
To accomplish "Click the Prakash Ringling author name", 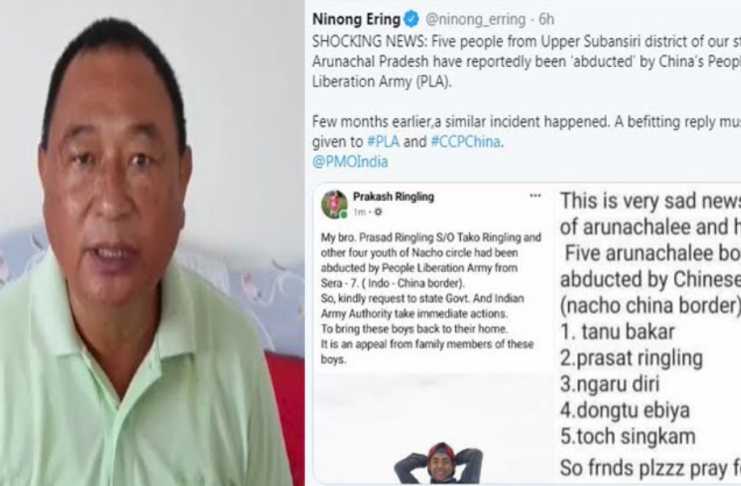I will point(394,197).
